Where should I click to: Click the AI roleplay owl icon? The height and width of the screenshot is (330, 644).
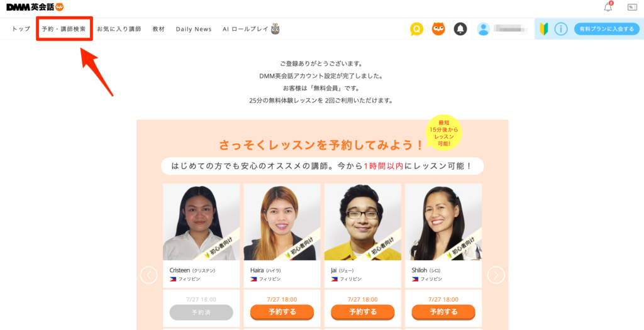point(275,29)
